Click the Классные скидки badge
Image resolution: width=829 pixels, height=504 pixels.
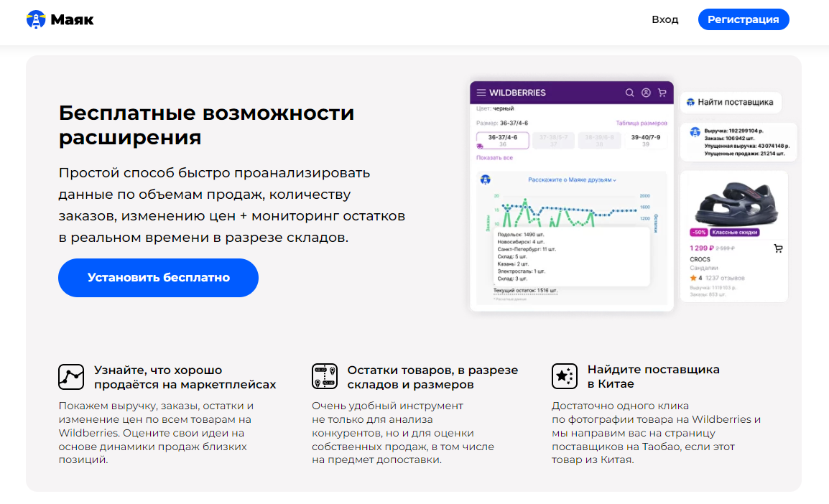[735, 232]
